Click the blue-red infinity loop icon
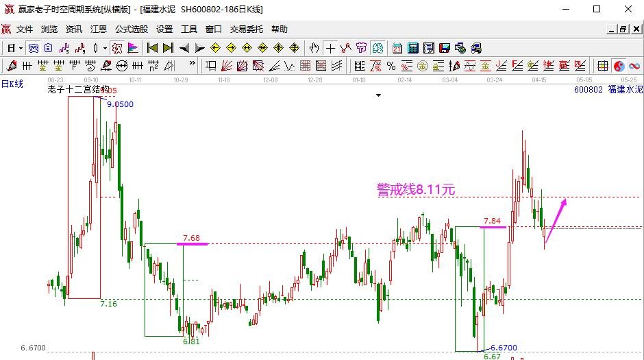The image size is (644, 360). [x=634, y=66]
